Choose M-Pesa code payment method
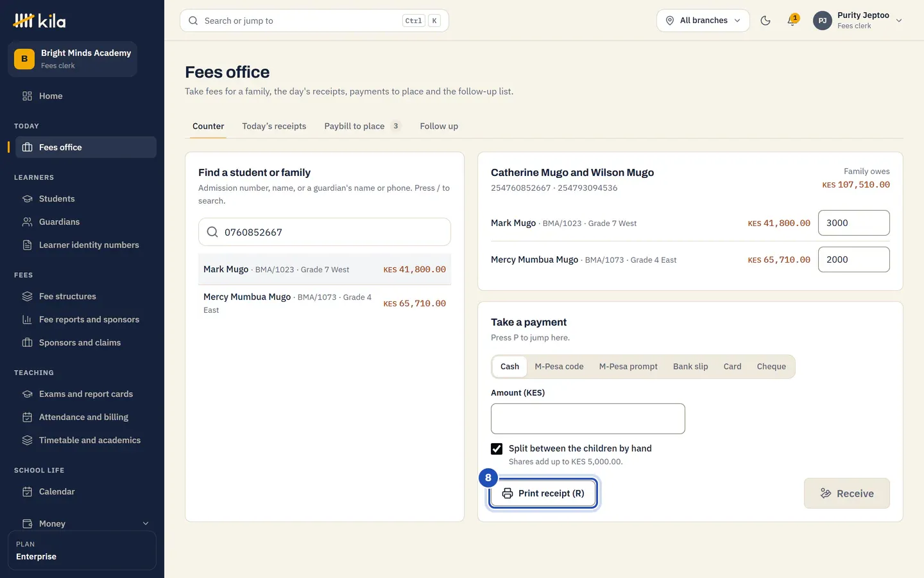 pyautogui.click(x=559, y=367)
